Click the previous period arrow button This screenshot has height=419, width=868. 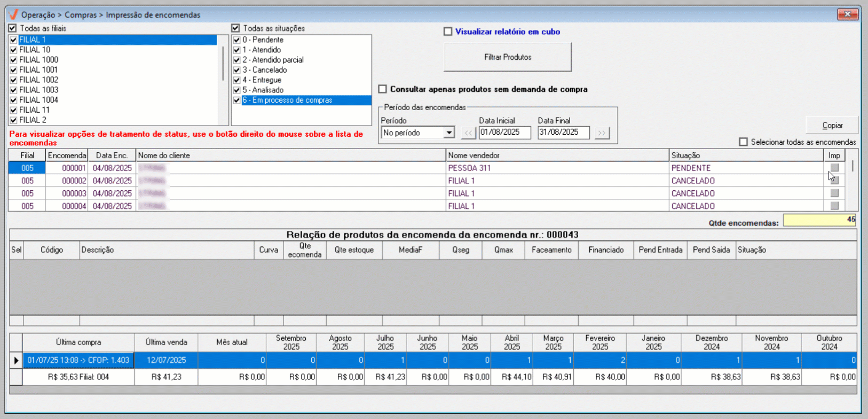coord(468,133)
